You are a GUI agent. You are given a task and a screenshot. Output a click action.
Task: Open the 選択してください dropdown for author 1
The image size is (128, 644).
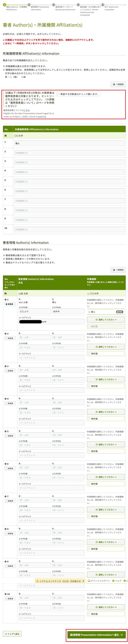[106, 320]
